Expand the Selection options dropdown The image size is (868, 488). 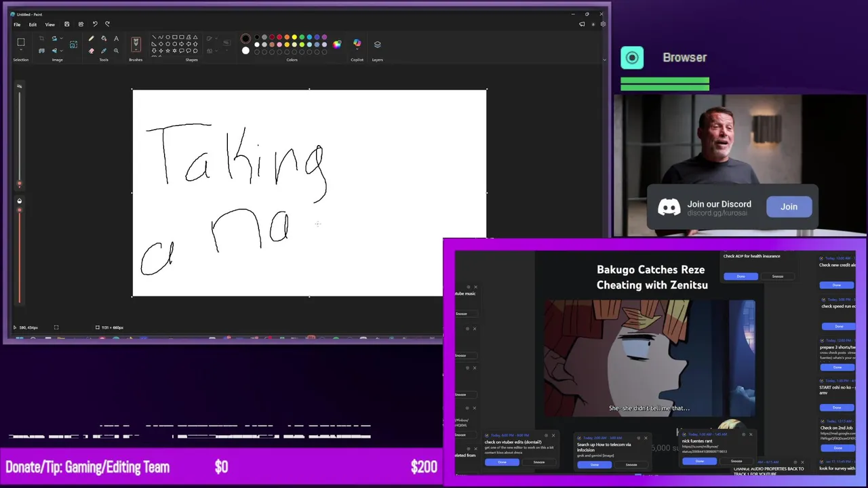(21, 49)
